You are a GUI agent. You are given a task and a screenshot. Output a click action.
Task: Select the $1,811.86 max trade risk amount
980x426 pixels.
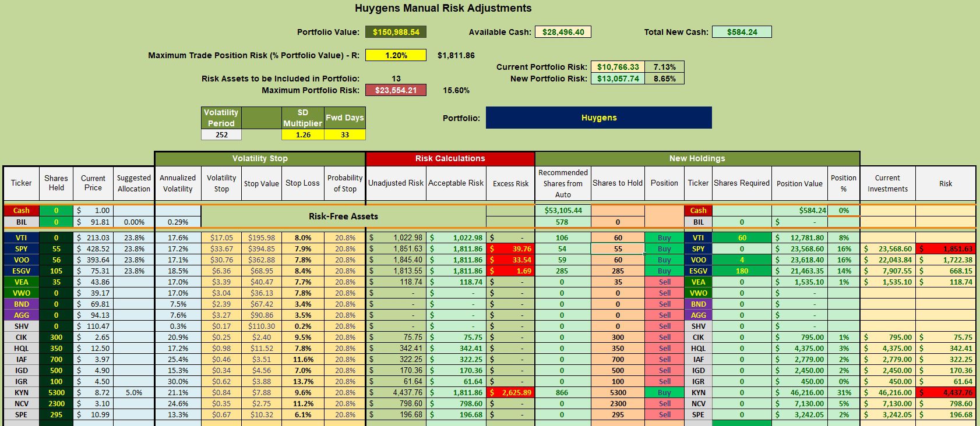coord(456,55)
